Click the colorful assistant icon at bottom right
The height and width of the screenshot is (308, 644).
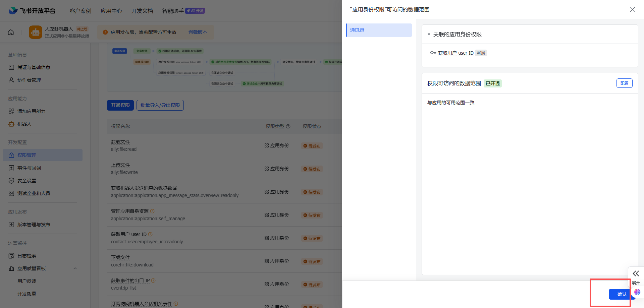pyautogui.click(x=637, y=292)
